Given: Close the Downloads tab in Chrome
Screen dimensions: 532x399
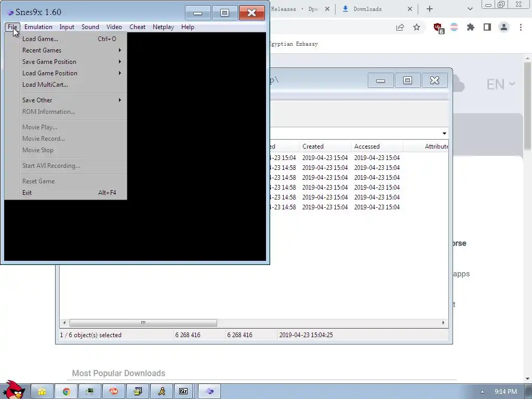Looking at the screenshot, I should (410, 9).
